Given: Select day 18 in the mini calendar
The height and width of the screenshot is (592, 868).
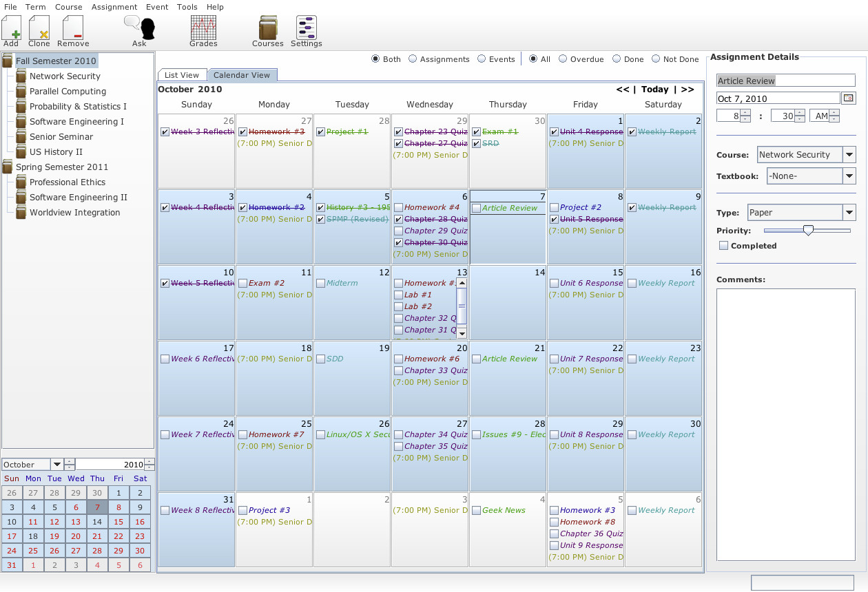Looking at the screenshot, I should [x=33, y=536].
